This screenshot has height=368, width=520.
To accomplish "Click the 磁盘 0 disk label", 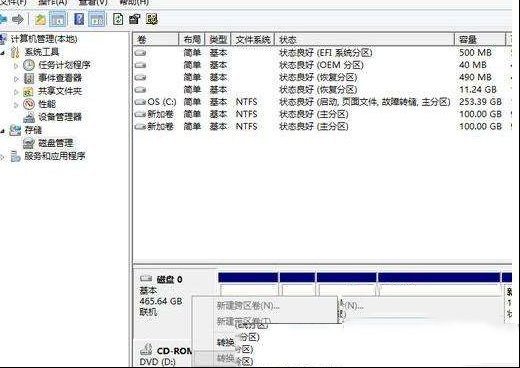I will (169, 279).
